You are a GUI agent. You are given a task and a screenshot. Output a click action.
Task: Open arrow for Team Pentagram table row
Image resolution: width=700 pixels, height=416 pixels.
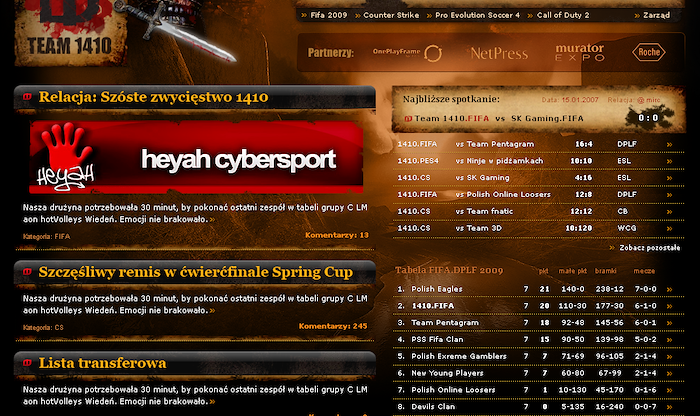[x=669, y=323]
